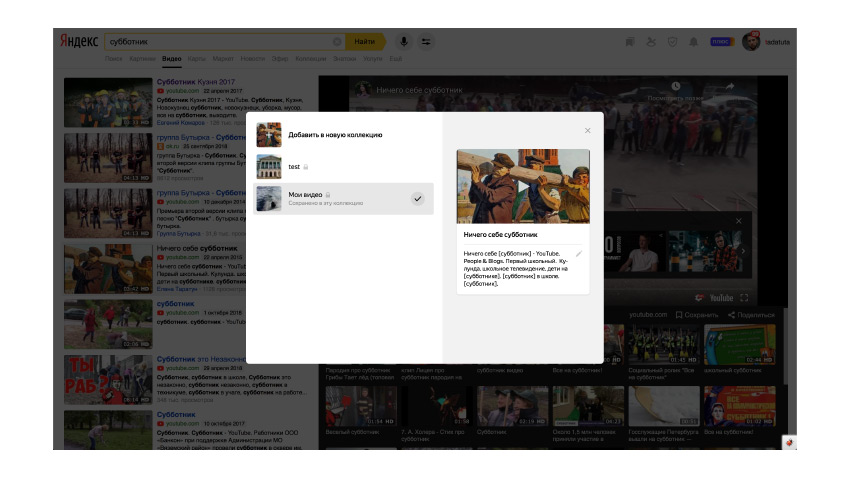850x478 pixels.
Task: Open Субботник Кузня 2017 result link
Action: click(196, 82)
